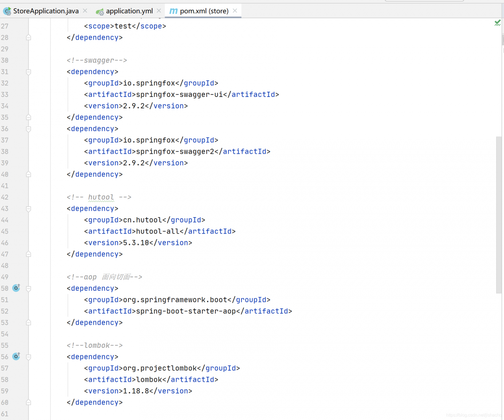
Task: Click the io.springfox groupId on line 37
Action: tap(149, 140)
